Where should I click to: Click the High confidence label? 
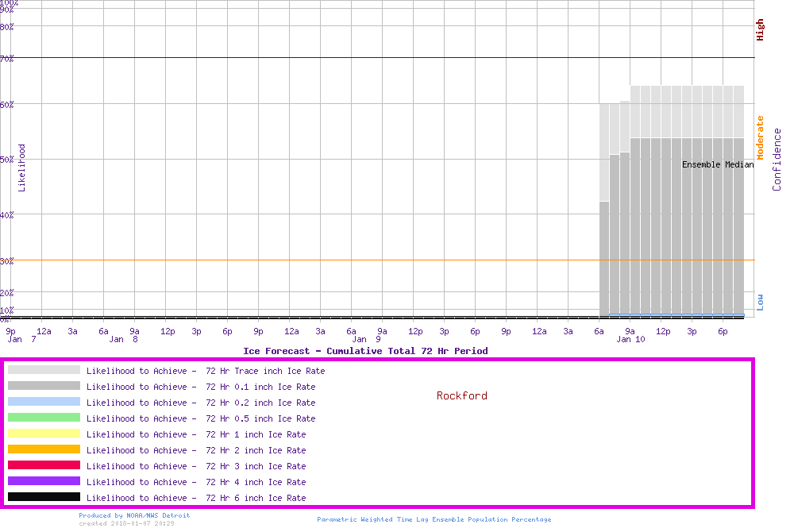760,30
